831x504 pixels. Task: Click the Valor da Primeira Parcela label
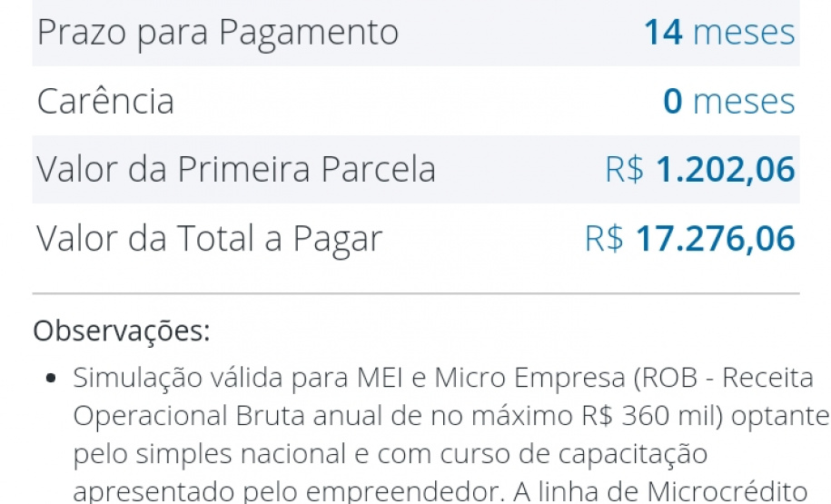tap(236, 169)
